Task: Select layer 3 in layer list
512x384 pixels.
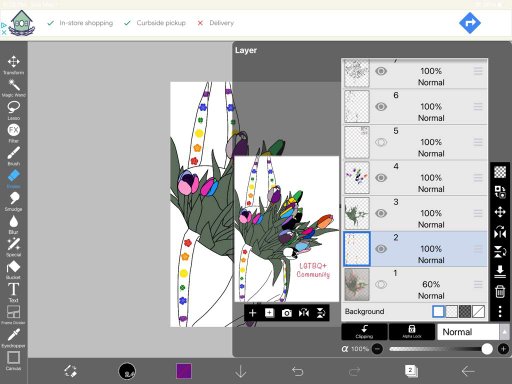Action: (x=415, y=213)
